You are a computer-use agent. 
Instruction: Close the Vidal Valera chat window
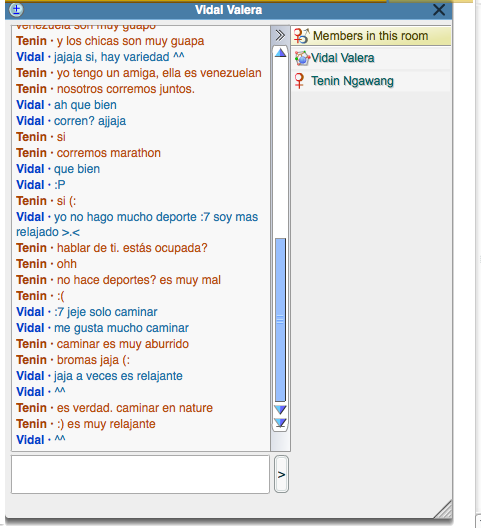[439, 10]
